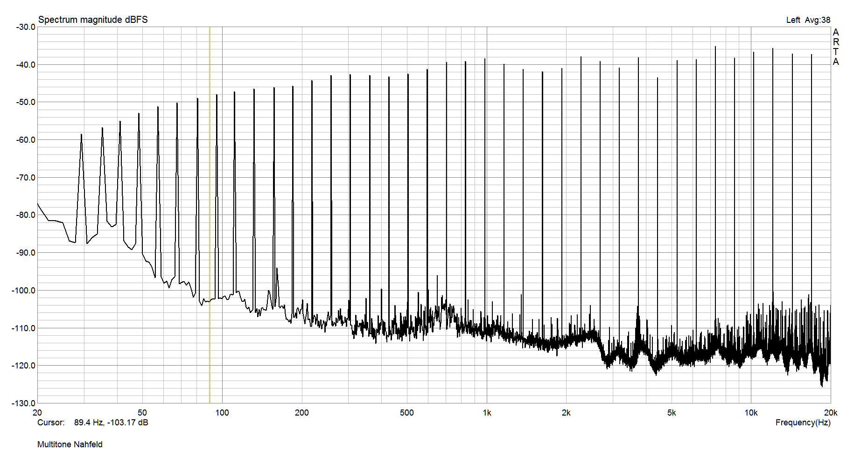Click the vertical ARTA label
The image size is (868, 451).
(836, 47)
